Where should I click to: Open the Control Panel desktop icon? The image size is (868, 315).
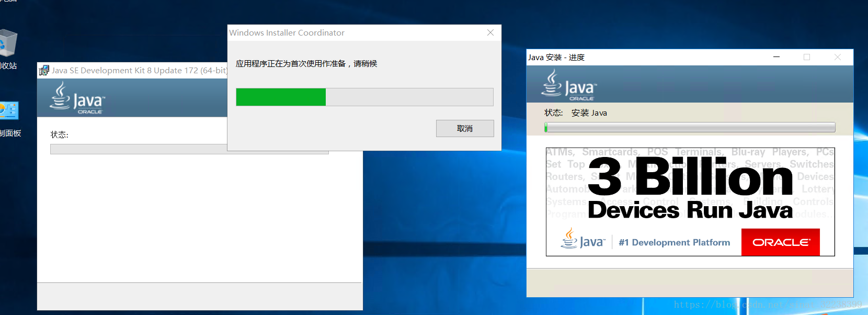pos(9,119)
